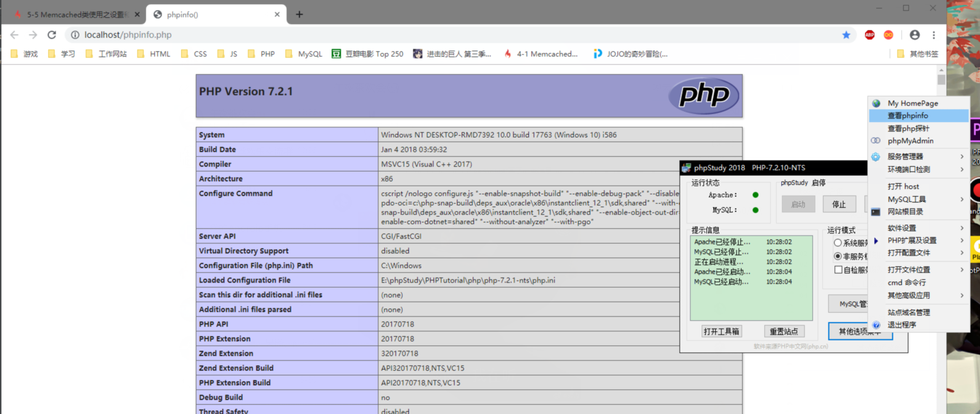Expand the 打开配置文件 submenu
Screen dimensions: 980x414
coord(918,253)
